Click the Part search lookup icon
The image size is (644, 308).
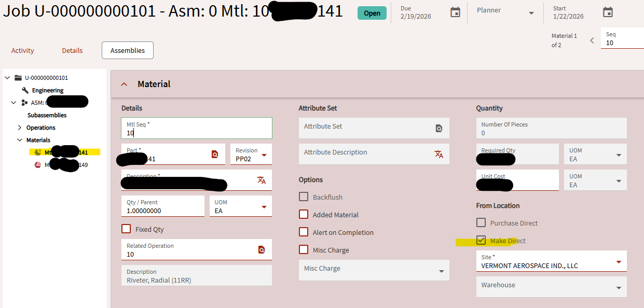click(x=215, y=155)
